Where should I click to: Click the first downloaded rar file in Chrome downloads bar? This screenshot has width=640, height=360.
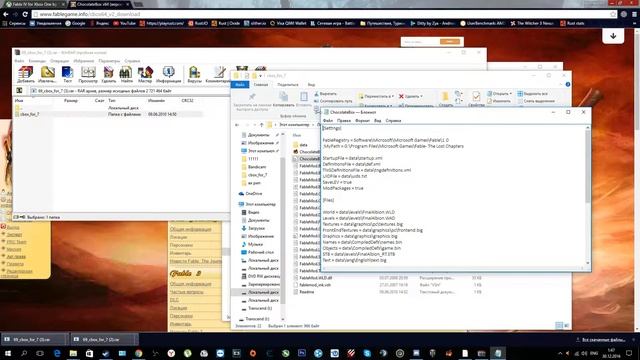pos(33,339)
